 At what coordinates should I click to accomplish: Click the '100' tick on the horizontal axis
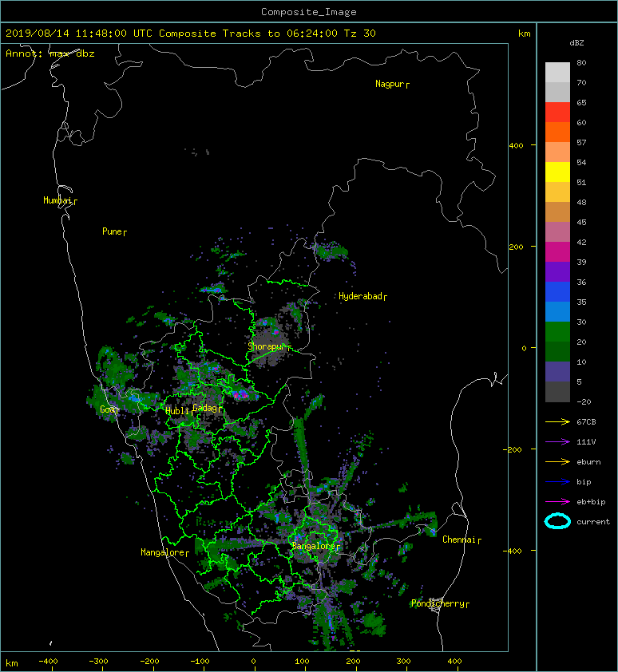click(x=303, y=662)
